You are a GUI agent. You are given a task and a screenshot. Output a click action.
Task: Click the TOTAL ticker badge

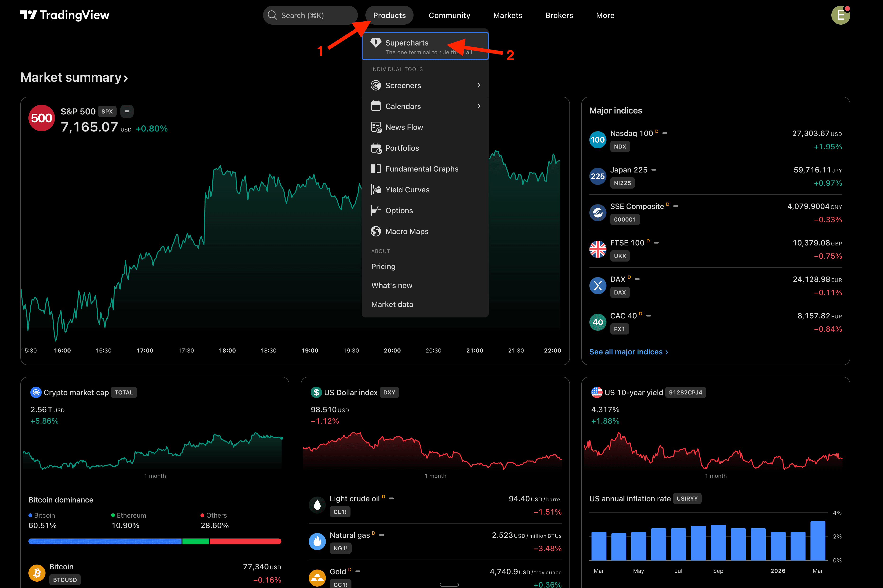tap(124, 392)
